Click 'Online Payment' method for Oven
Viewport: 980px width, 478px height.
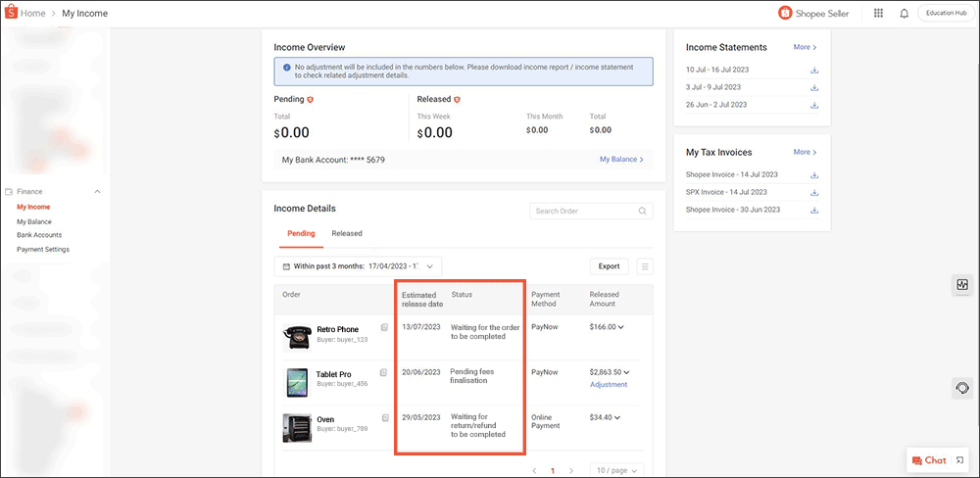[546, 421]
